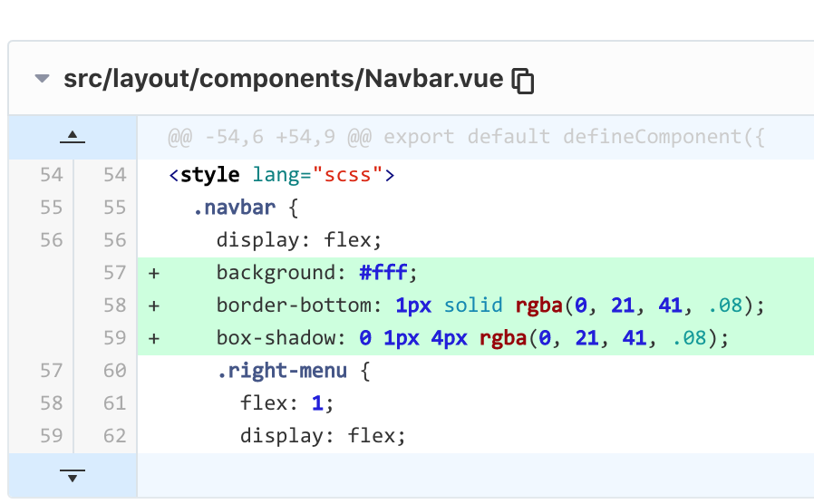
Task: Select old line number 56
Action: [52, 240]
